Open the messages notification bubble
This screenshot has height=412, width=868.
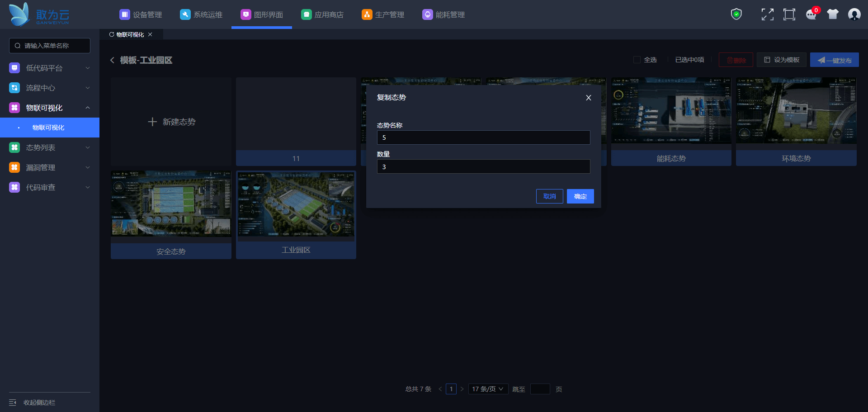pos(811,14)
